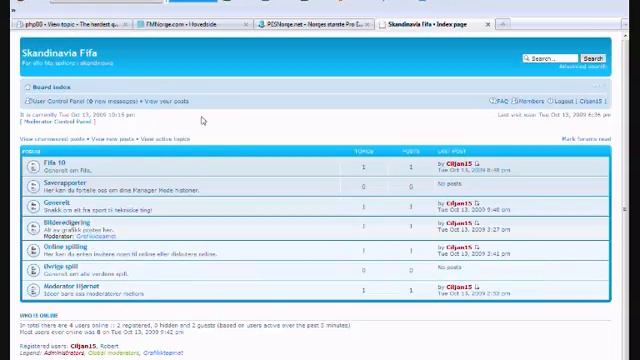The width and height of the screenshot is (640, 360).
Task: Open the Saverapporter forum link
Action: click(65, 183)
